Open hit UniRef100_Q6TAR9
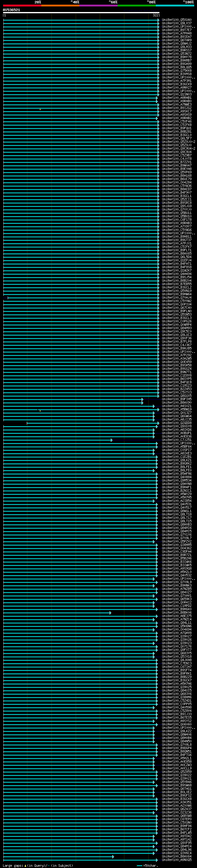 [x=177, y=40]
